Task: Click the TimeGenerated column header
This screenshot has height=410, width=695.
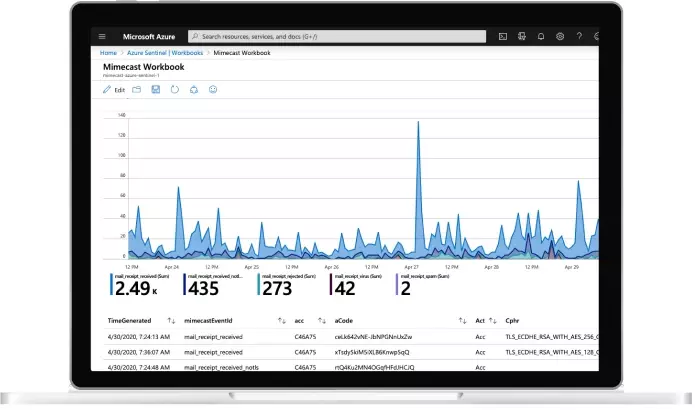Action: 129,320
